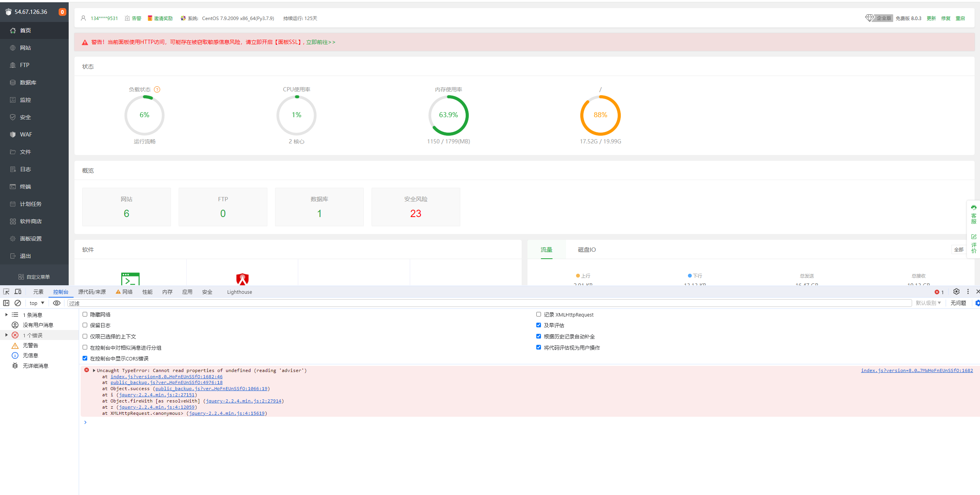Expand the Uncaught TypeError stack trace triangle

click(94, 370)
